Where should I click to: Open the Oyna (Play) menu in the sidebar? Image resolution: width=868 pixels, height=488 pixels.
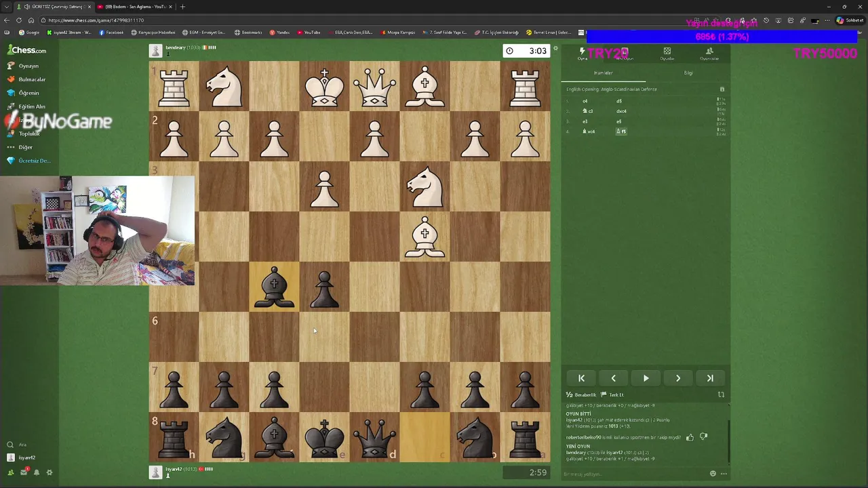point(22,66)
